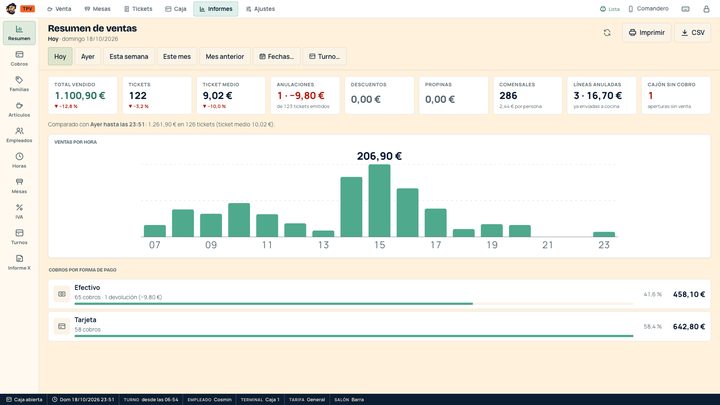Click the lock icon in top bar
Screen dimensions: 720x405
pos(706,9)
